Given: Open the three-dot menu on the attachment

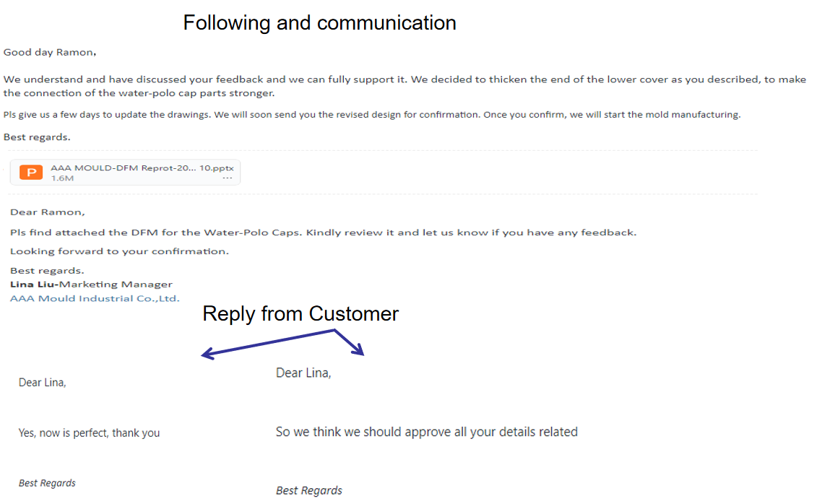Looking at the screenshot, I should pos(228,178).
